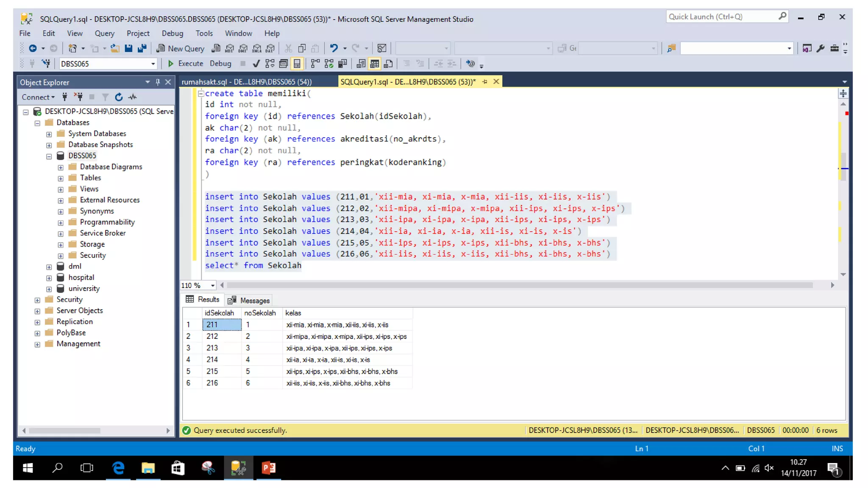Viewport: 868px width, 488px height.
Task: Open the Query menu
Action: (104, 33)
